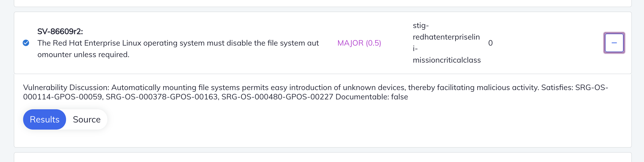Click the Vulnerability Discussion text block
The image size is (644, 162).
303,92
